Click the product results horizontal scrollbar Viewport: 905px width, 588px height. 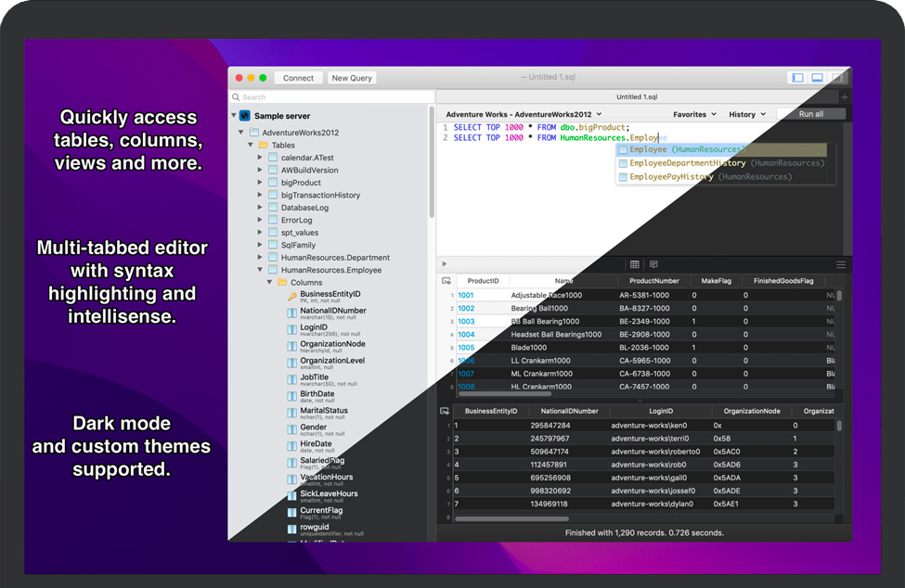click(x=504, y=394)
